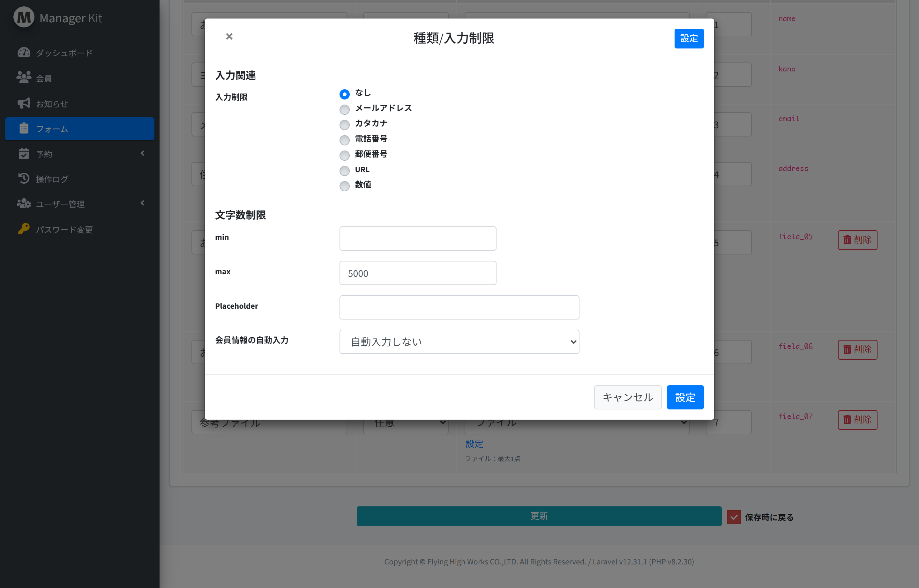Go to the 会員 menu item
This screenshot has width=919, height=588.
(79, 78)
